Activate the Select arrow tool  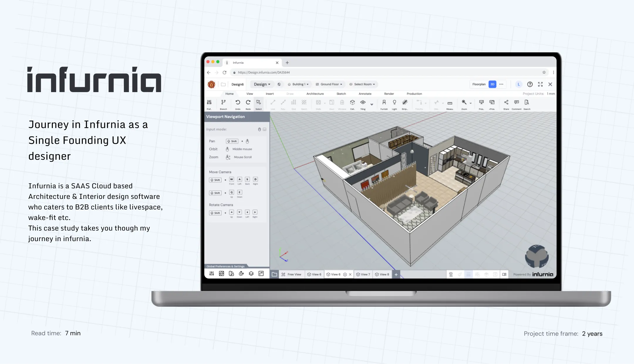(x=259, y=104)
